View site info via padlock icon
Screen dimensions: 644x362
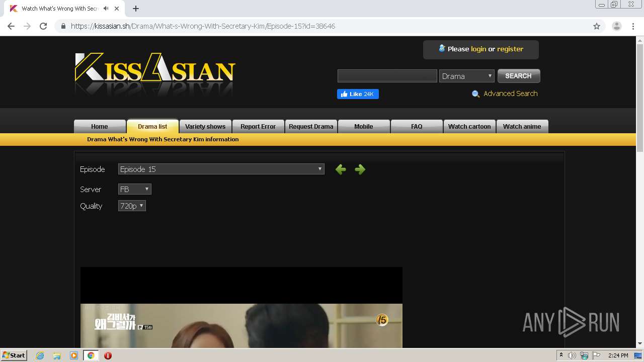(63, 26)
